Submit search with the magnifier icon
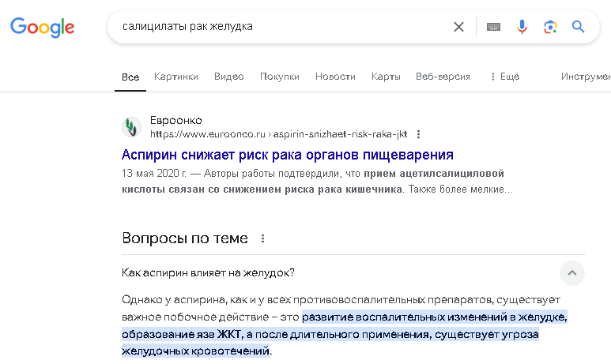Image resolution: width=611 pixels, height=364 pixels. click(x=579, y=27)
